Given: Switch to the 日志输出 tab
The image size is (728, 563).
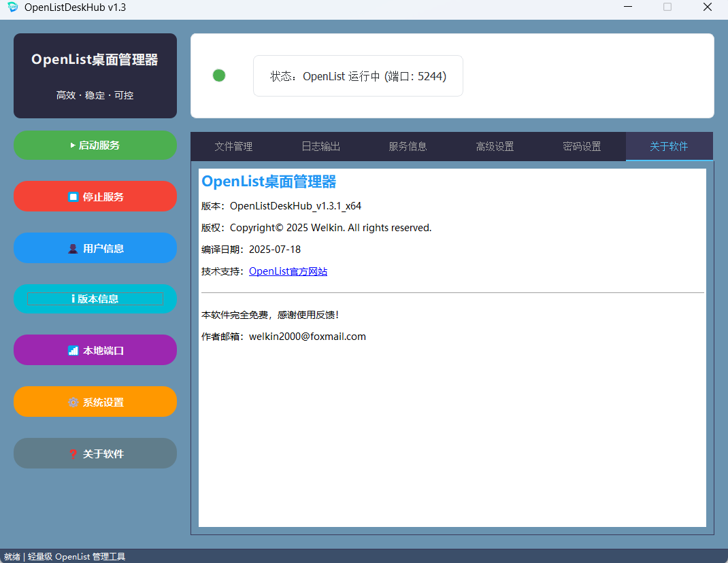Looking at the screenshot, I should pos(321,147).
